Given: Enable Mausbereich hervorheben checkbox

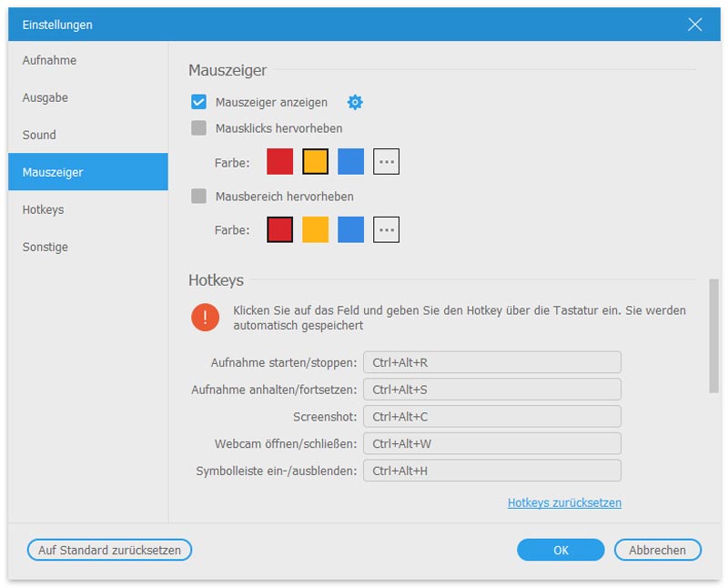Looking at the screenshot, I should point(198,196).
